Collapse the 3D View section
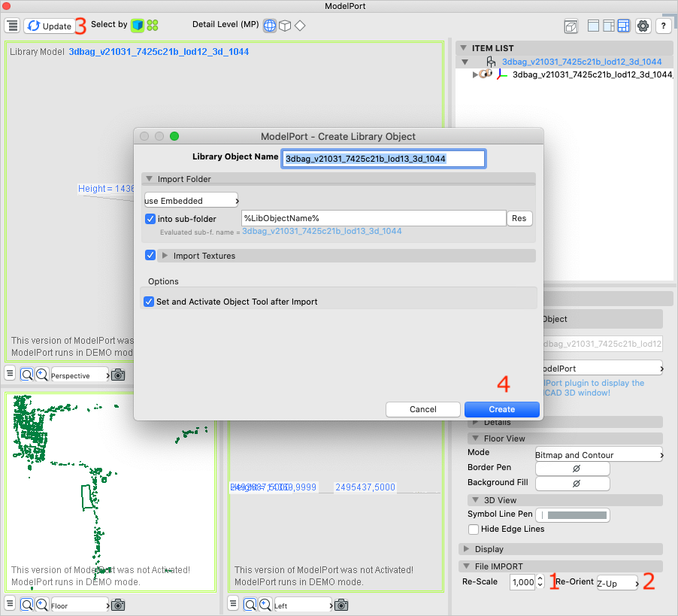This screenshot has height=616, width=678. [476, 500]
